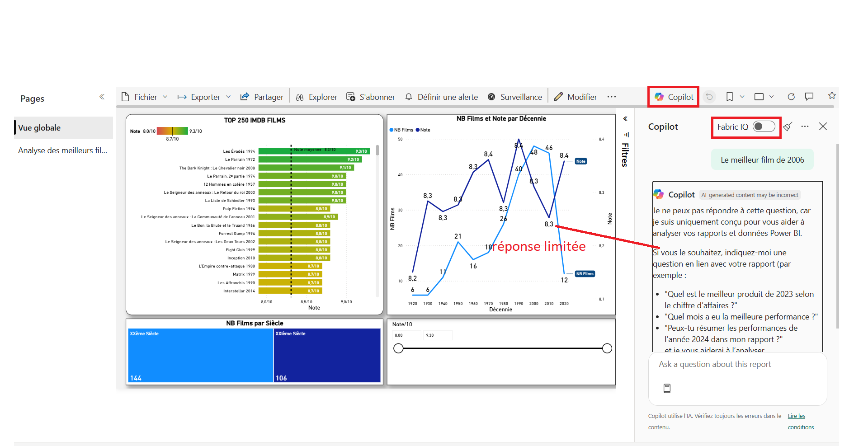Select the Analyse des meilleurs films page
Screen dimensions: 868x446
63,150
